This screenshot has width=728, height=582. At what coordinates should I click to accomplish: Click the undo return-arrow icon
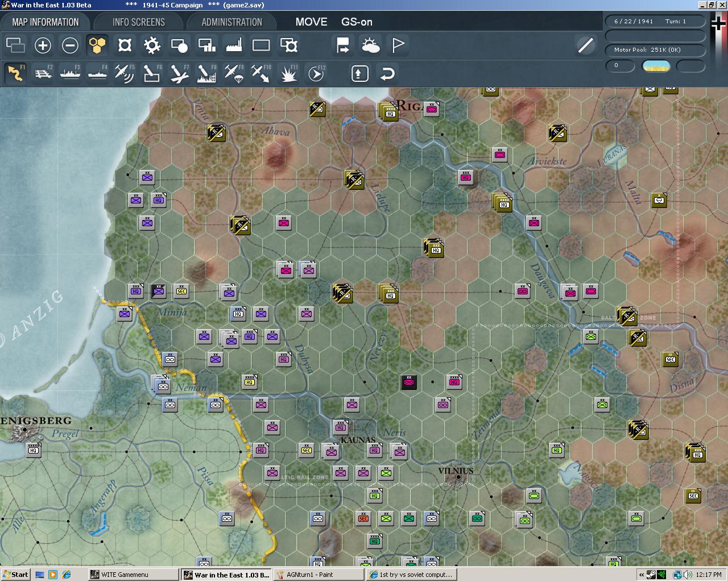point(387,73)
